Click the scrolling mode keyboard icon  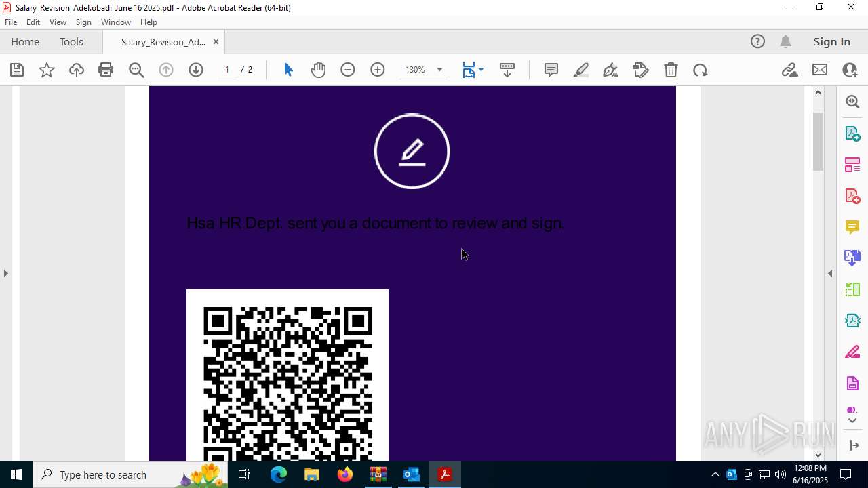[507, 70]
